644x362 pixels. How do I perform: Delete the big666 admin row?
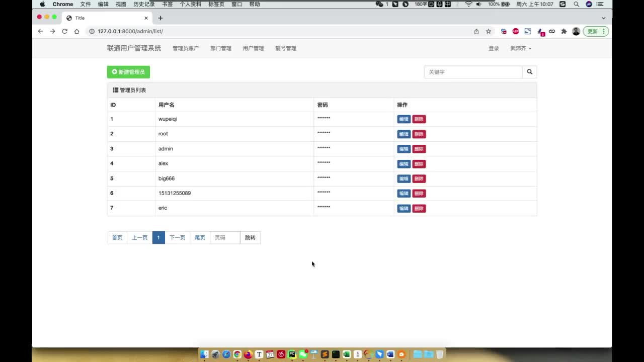click(x=419, y=178)
